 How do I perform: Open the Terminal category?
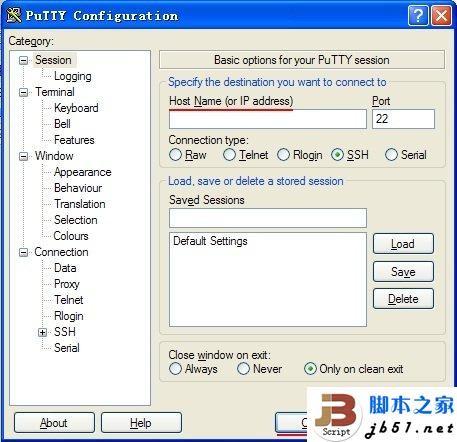point(55,92)
